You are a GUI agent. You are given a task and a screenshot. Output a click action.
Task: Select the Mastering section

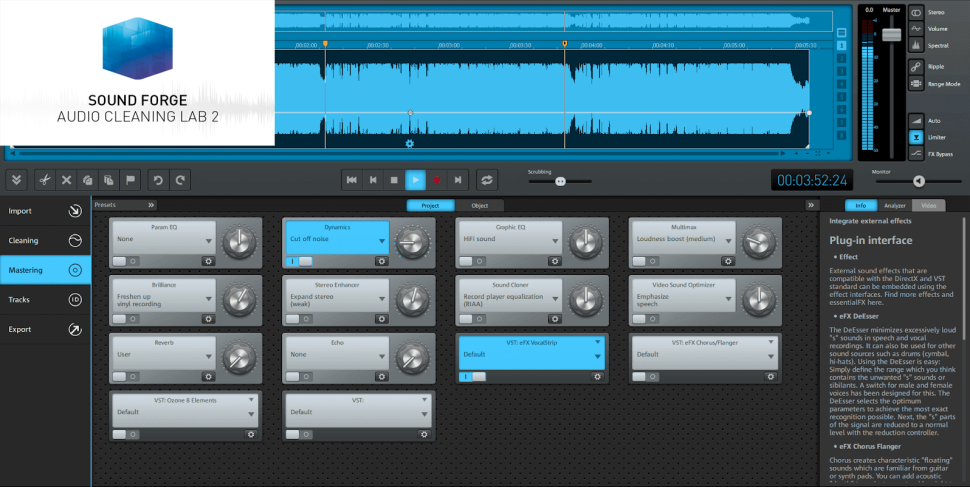tap(45, 270)
